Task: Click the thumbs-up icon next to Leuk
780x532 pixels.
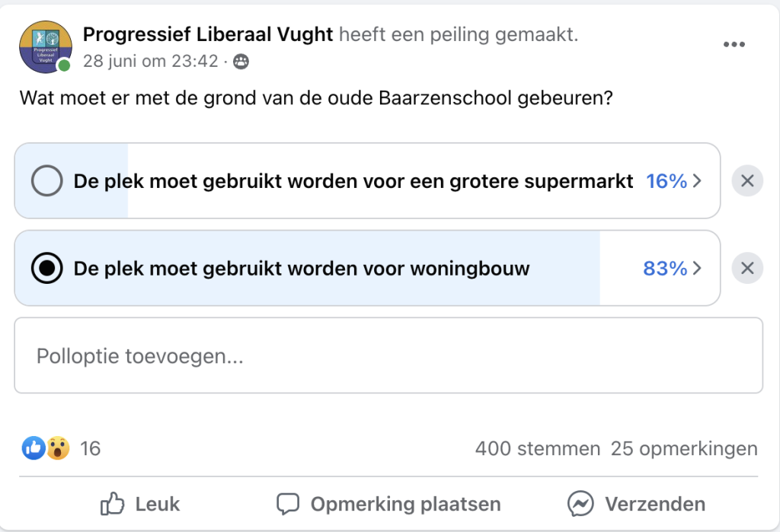Action: [112, 504]
